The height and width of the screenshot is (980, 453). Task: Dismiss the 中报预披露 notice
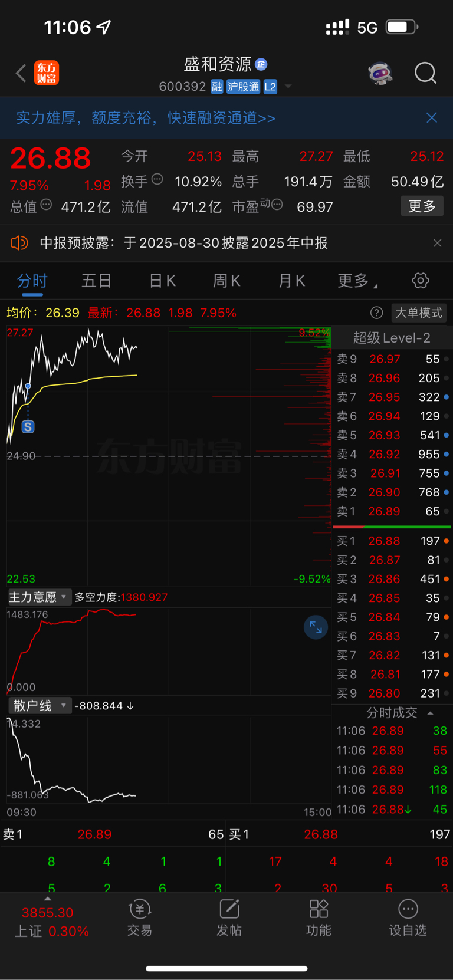pos(437,243)
